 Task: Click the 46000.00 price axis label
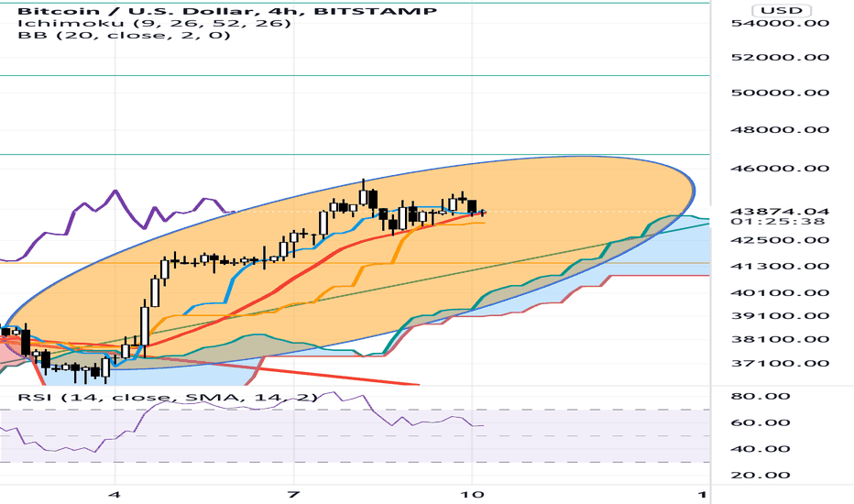tap(780, 168)
